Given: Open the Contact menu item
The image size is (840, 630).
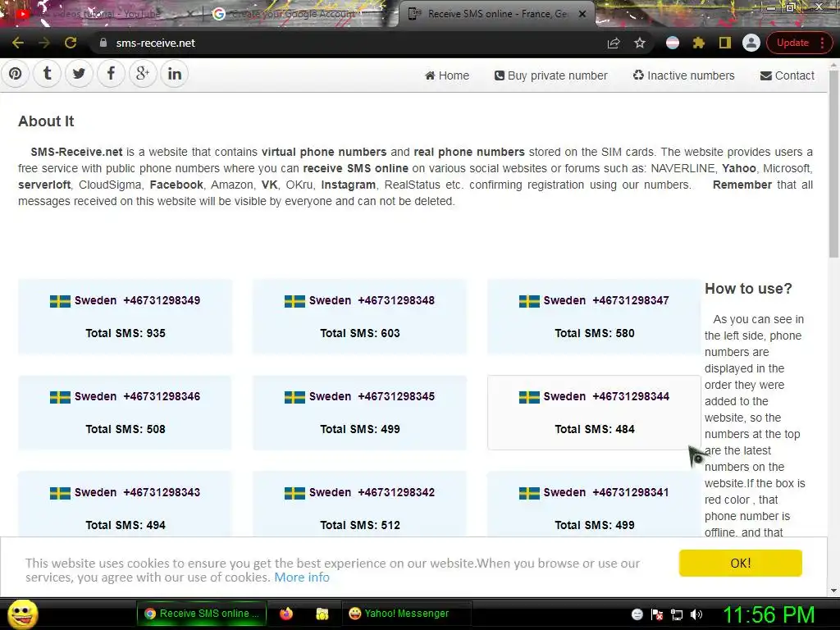Looking at the screenshot, I should pos(787,75).
